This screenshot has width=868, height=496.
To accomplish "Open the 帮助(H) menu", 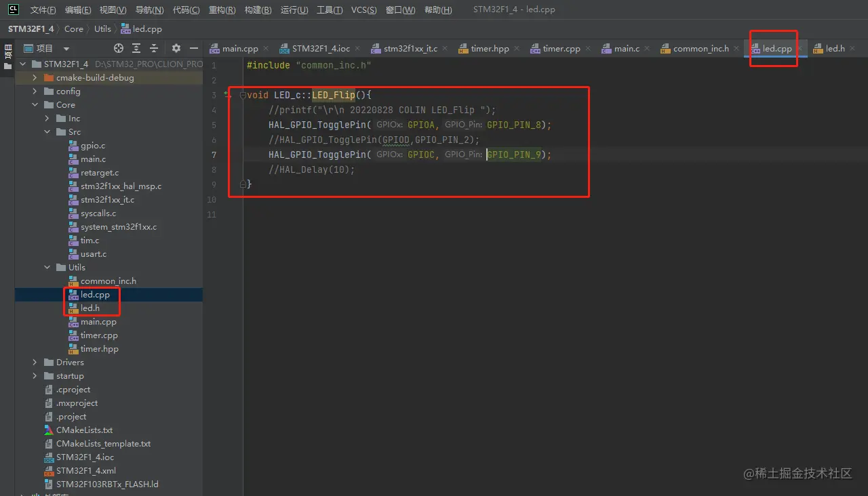I will pyautogui.click(x=437, y=10).
